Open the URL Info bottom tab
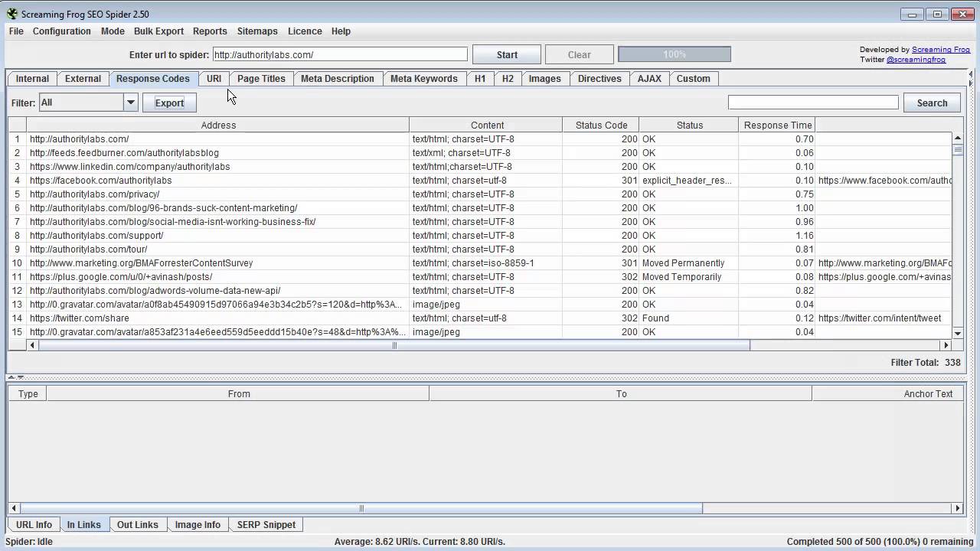 tap(34, 525)
